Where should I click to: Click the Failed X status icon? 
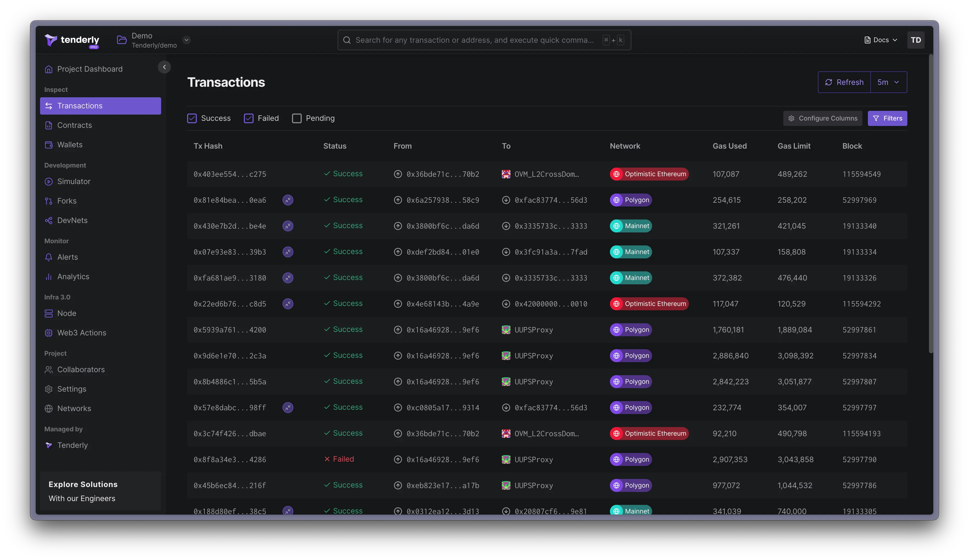(327, 459)
